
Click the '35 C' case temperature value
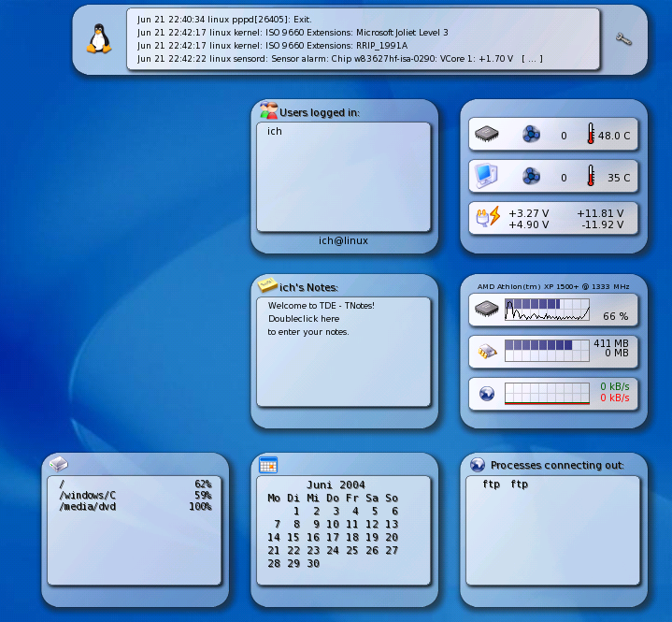(619, 178)
